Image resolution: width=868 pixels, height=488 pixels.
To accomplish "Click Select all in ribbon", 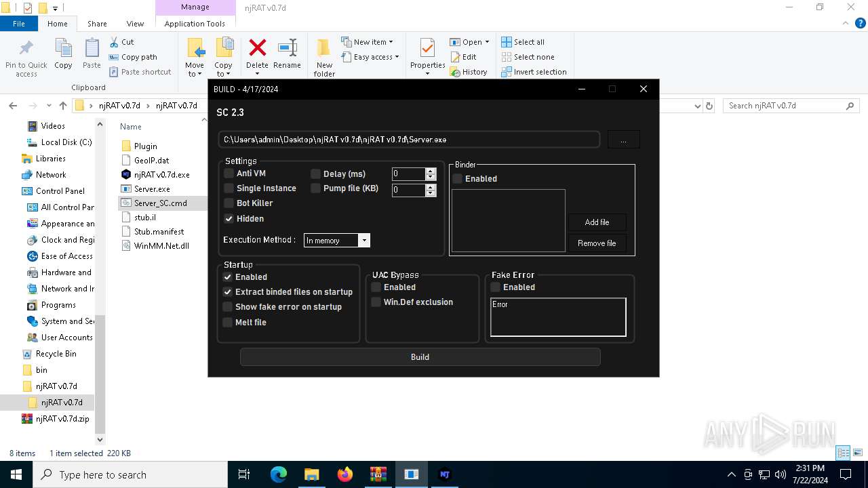I will click(x=523, y=42).
